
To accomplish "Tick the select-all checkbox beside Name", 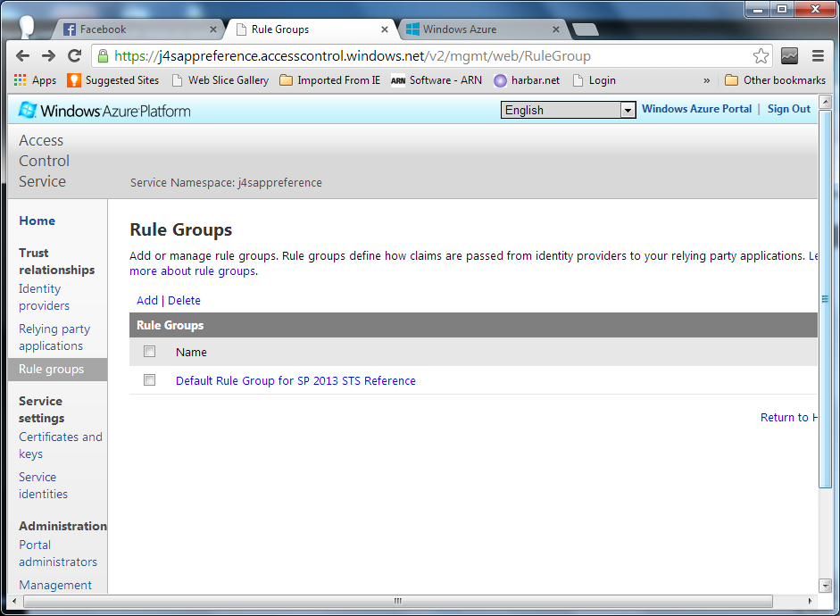I will [149, 352].
